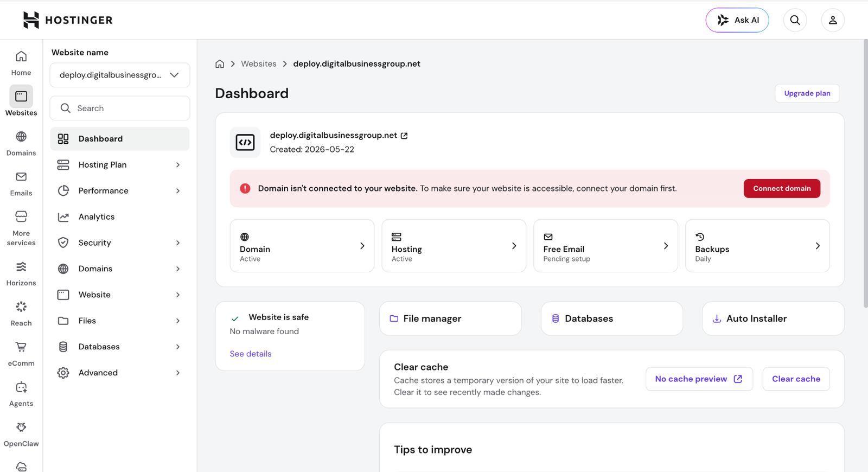Click No cache preview link
The height and width of the screenshot is (472, 868).
(699, 379)
